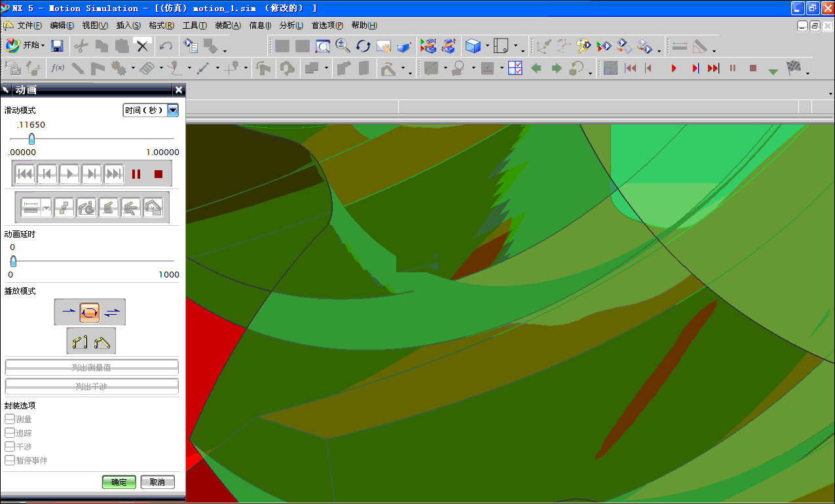835x504 pixels.
Task: Select the play-once arrow mode
Action: [68, 312]
